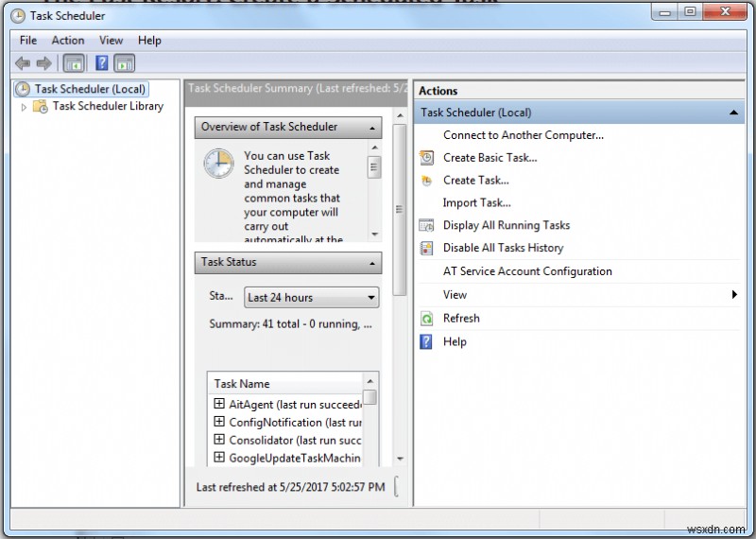Screen dimensions: 756x539
Task: Open the Action menu
Action: 68,40
